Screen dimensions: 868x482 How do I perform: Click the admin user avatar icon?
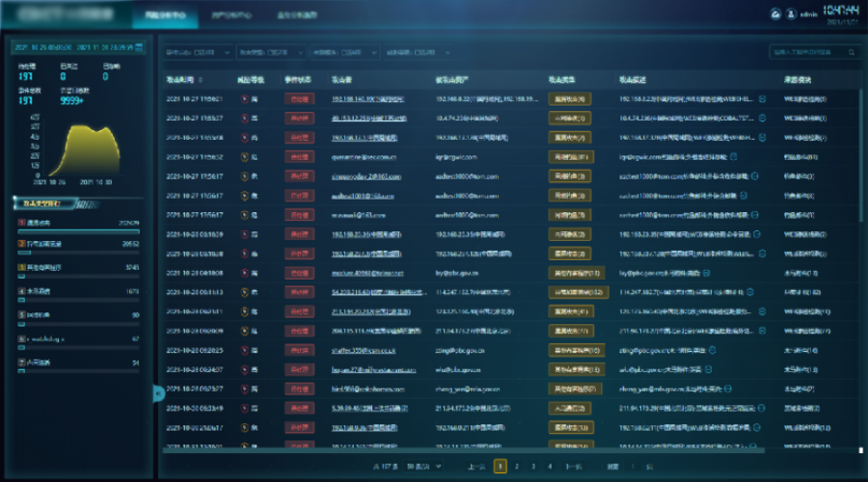pyautogui.click(x=792, y=13)
